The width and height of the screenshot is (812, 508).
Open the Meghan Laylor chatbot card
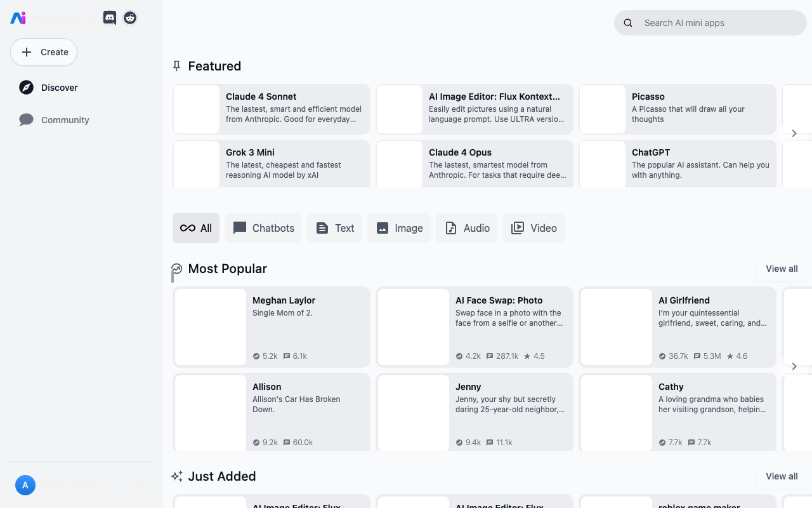coord(272,327)
